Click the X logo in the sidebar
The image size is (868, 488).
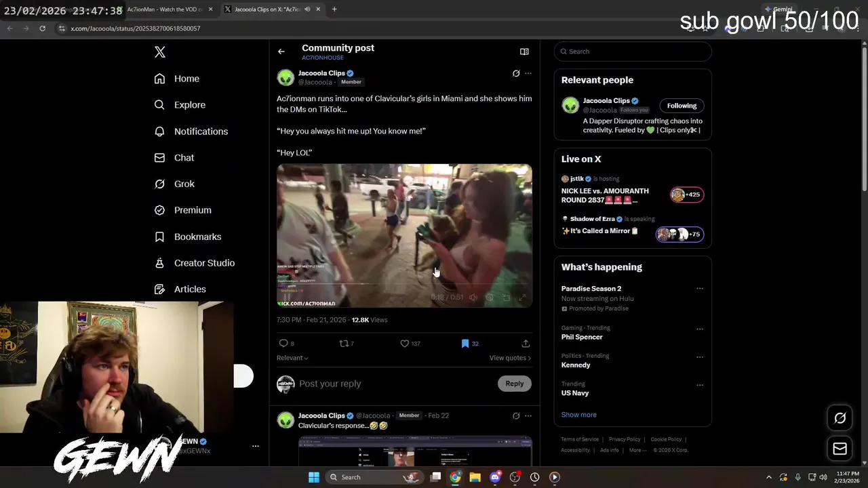tap(160, 52)
